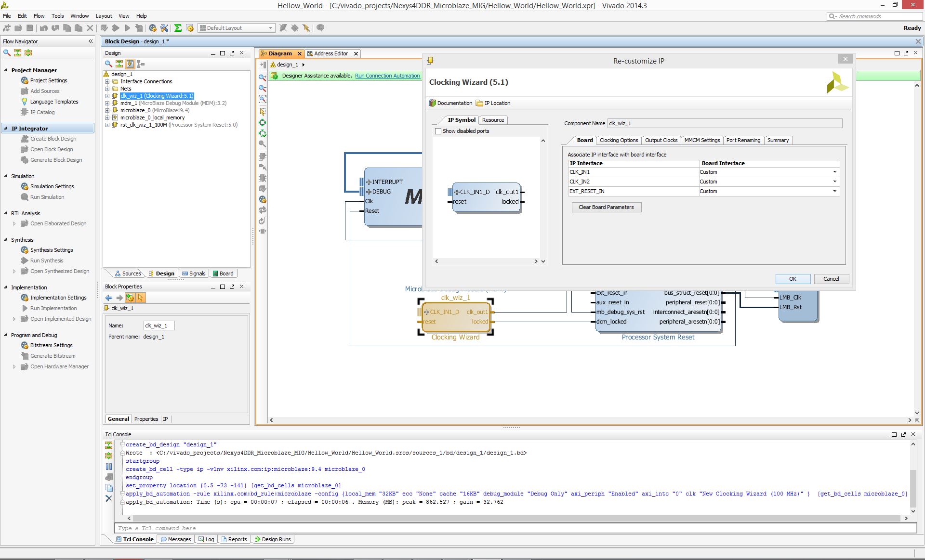Click back arrow in Block Properties panel
This screenshot has height=560, width=925.
click(x=109, y=298)
